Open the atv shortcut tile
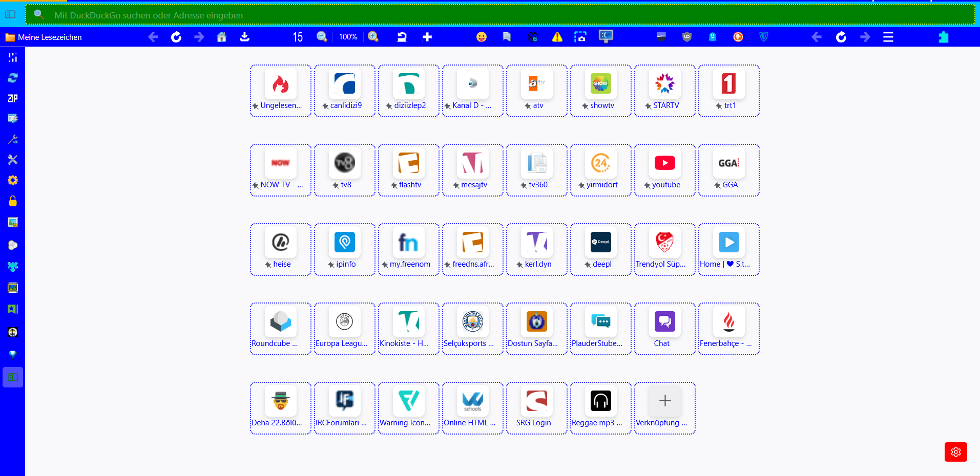This screenshot has height=476, width=980. tap(537, 91)
